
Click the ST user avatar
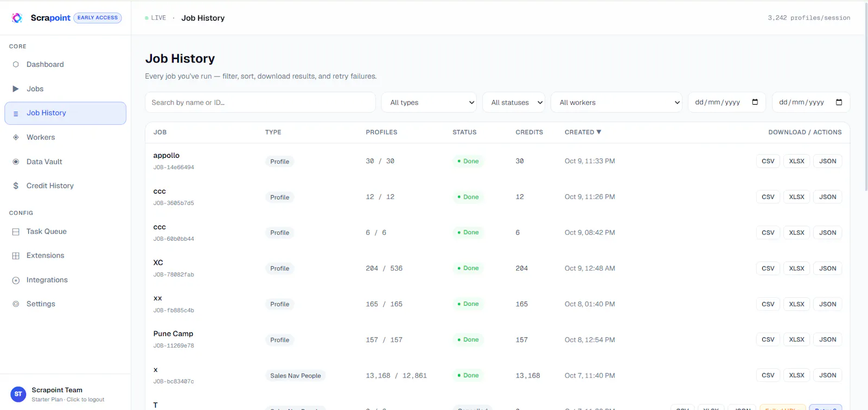pos(18,394)
